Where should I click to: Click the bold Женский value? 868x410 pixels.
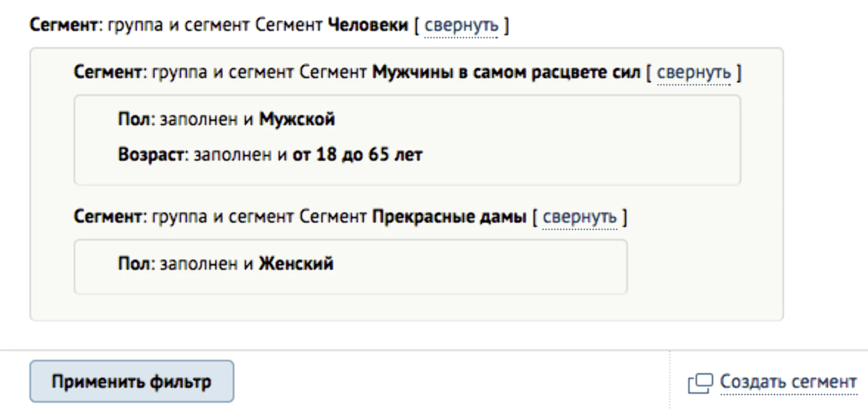click(296, 264)
